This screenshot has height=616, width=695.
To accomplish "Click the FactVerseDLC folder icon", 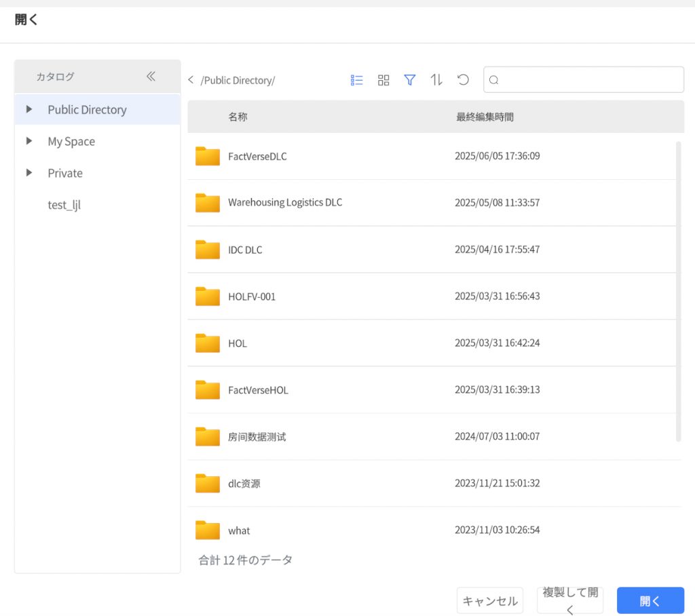I will pyautogui.click(x=207, y=156).
